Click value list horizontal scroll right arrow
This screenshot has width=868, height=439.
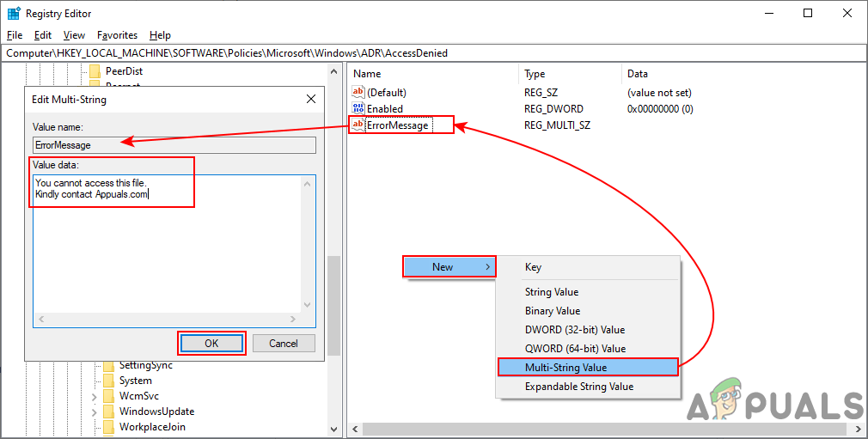click(x=858, y=430)
